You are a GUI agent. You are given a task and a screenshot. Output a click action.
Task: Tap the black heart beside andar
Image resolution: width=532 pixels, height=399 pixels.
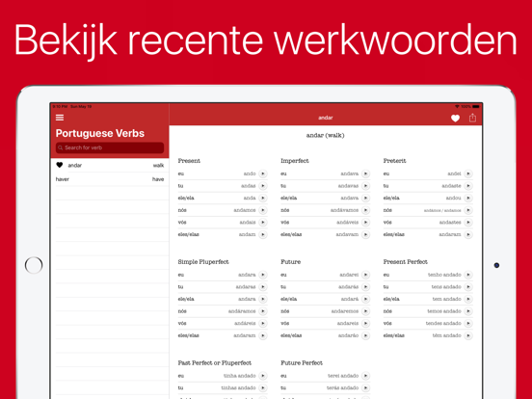[60, 165]
